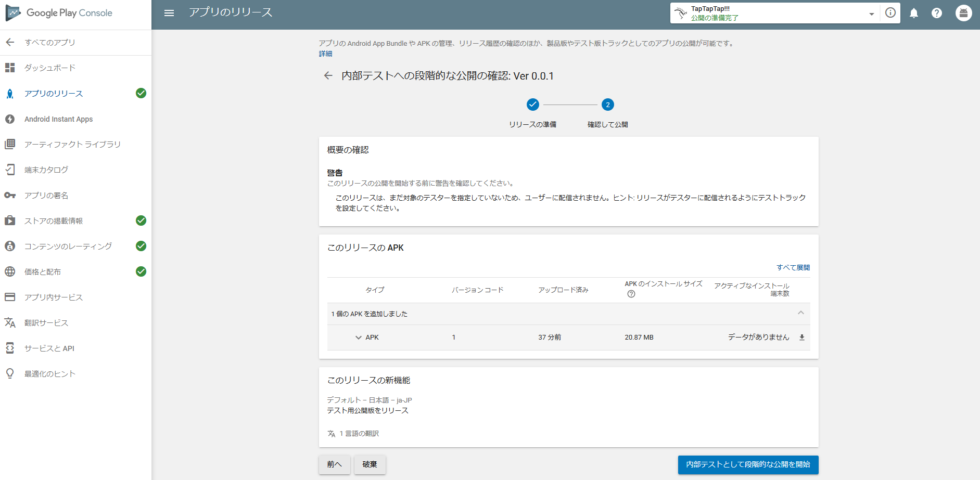Click the services and API icon
Screen dimensions: 980x480
tap(10, 348)
